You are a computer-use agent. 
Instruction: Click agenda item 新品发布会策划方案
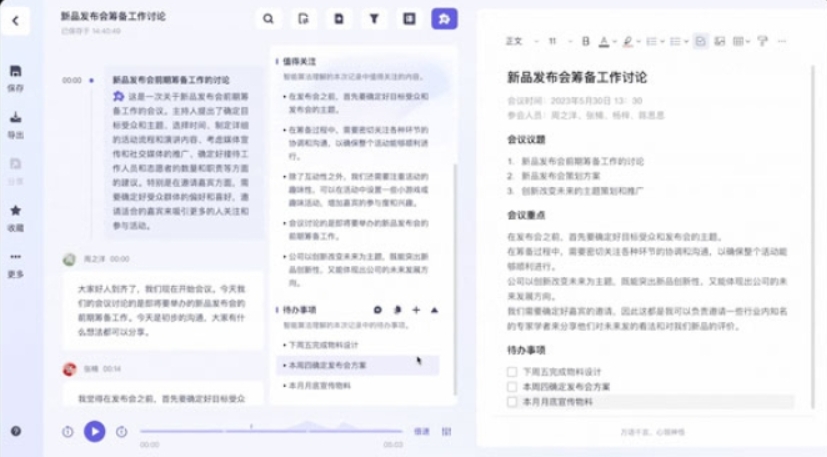(x=561, y=176)
